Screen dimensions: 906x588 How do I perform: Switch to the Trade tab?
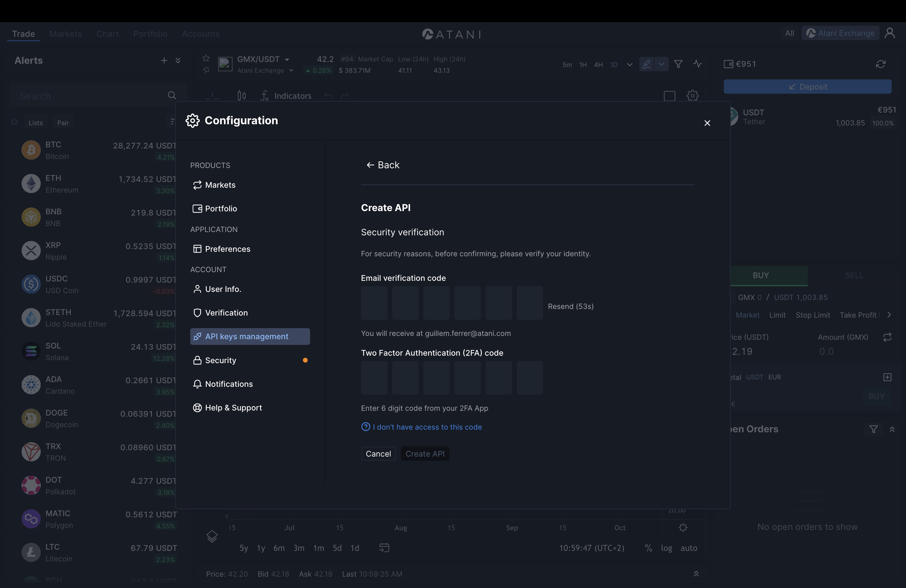(x=24, y=34)
